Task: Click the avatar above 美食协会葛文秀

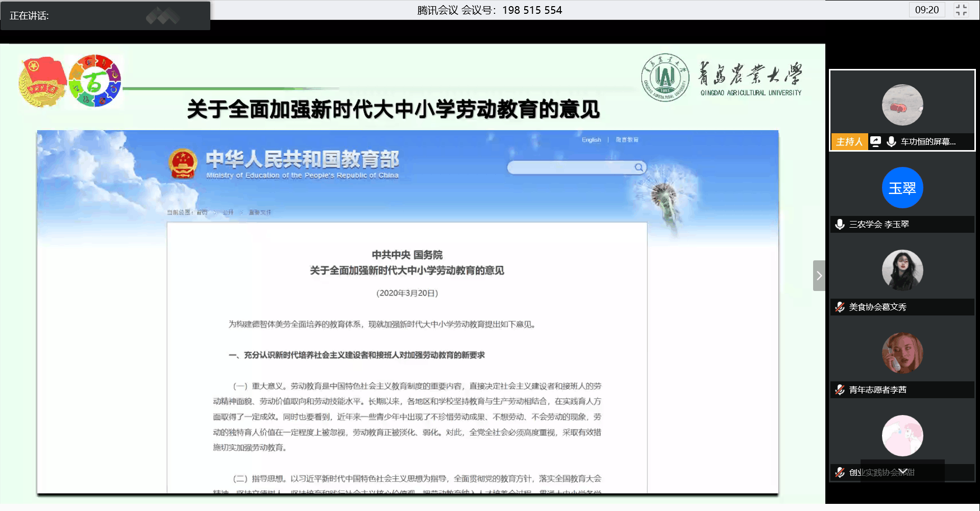Action: pos(902,271)
